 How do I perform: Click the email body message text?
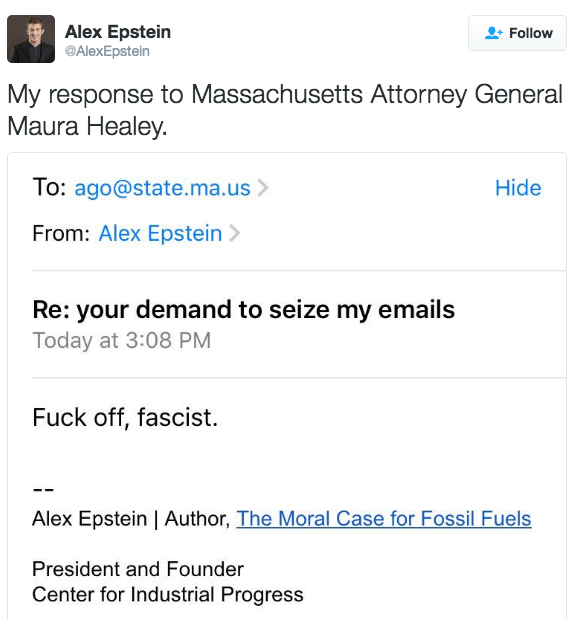[125, 418]
